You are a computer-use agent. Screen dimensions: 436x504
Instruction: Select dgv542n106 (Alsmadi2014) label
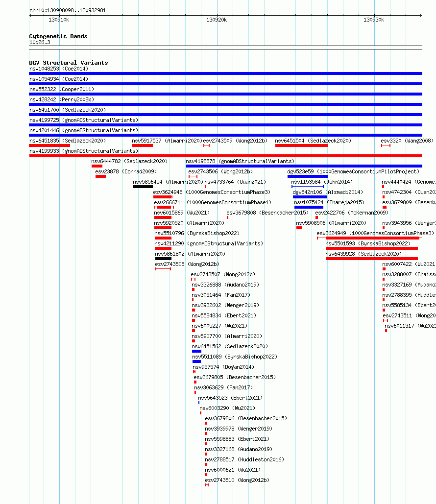point(328,192)
